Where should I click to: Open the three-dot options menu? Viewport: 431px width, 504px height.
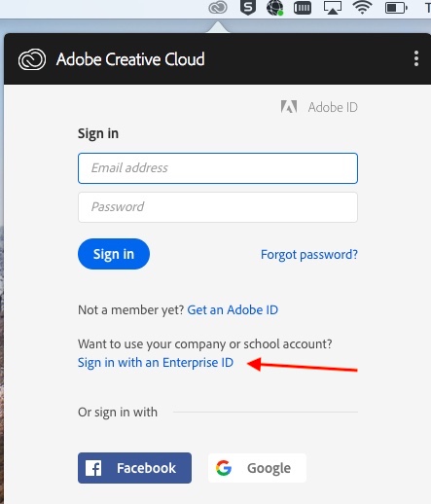pyautogui.click(x=416, y=58)
